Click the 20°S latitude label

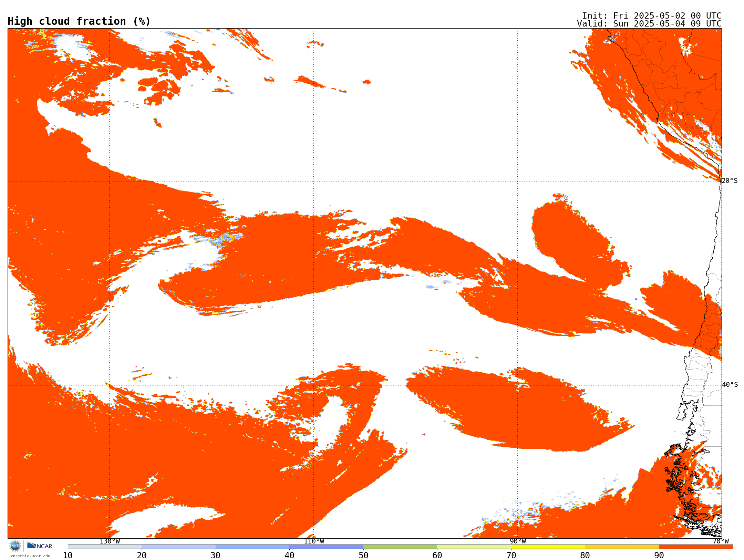click(x=730, y=181)
